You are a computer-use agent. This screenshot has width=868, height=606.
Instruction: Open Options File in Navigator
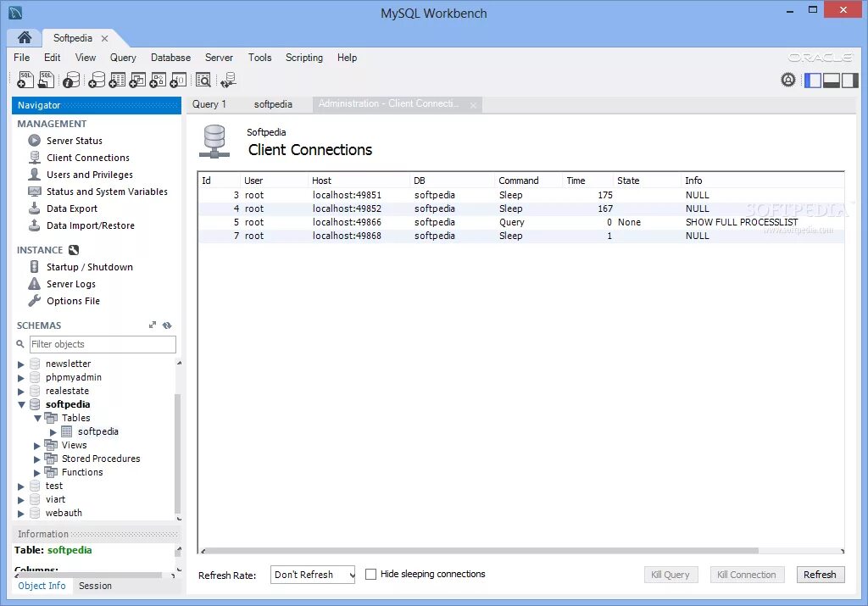pyautogui.click(x=73, y=301)
